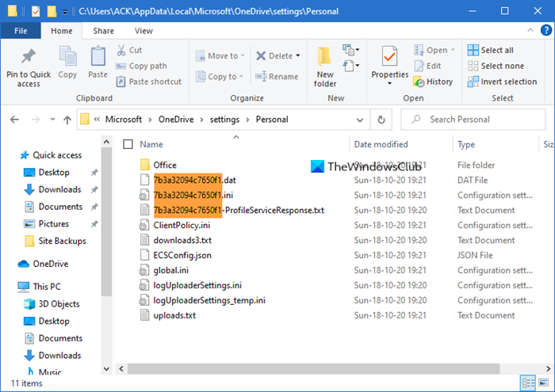Click the Paste ribbon button
The height and width of the screenshot is (392, 555).
click(98, 63)
